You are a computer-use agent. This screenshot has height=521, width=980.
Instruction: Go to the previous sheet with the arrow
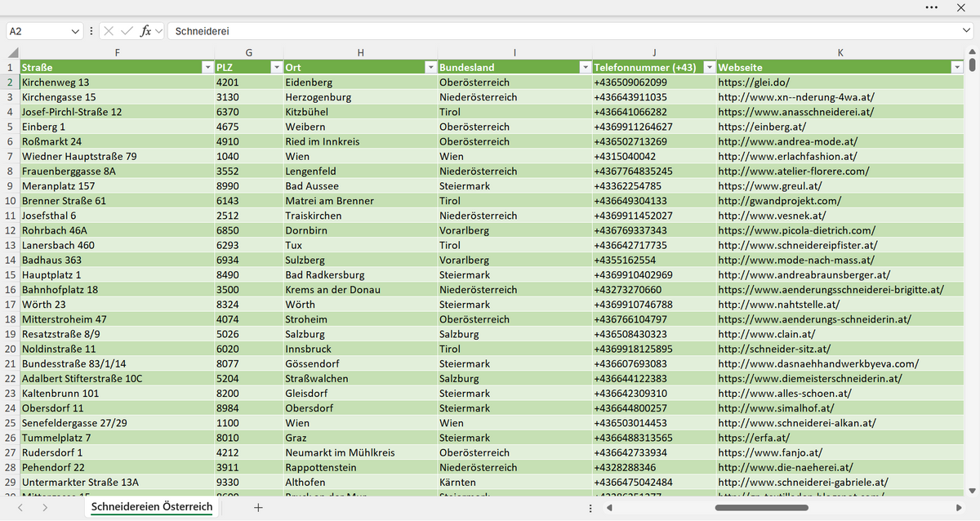(x=21, y=507)
